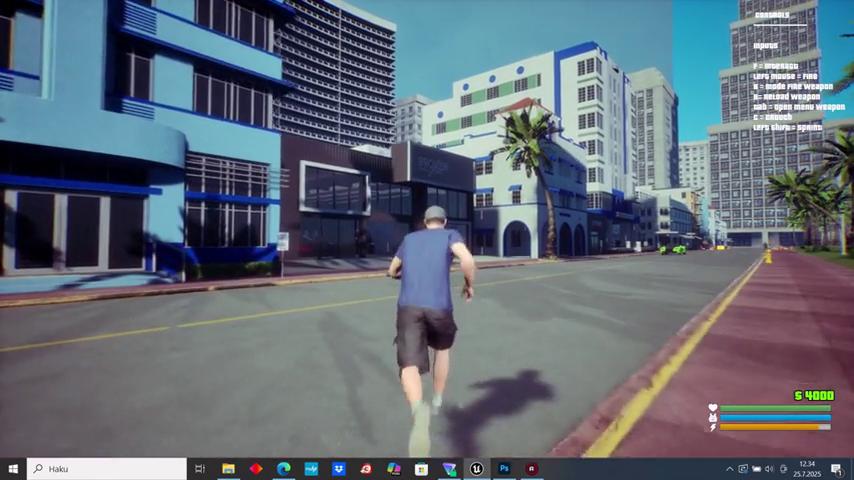Viewport: 854px width, 480px height.
Task: Click the $ 4000 money counter
Action: pyautogui.click(x=814, y=396)
